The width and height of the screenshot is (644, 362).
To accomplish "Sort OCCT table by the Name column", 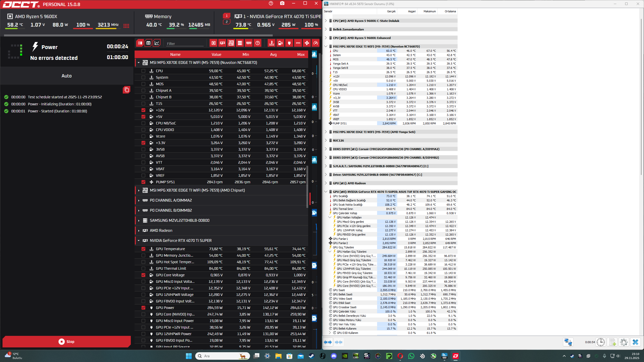I will point(175,54).
